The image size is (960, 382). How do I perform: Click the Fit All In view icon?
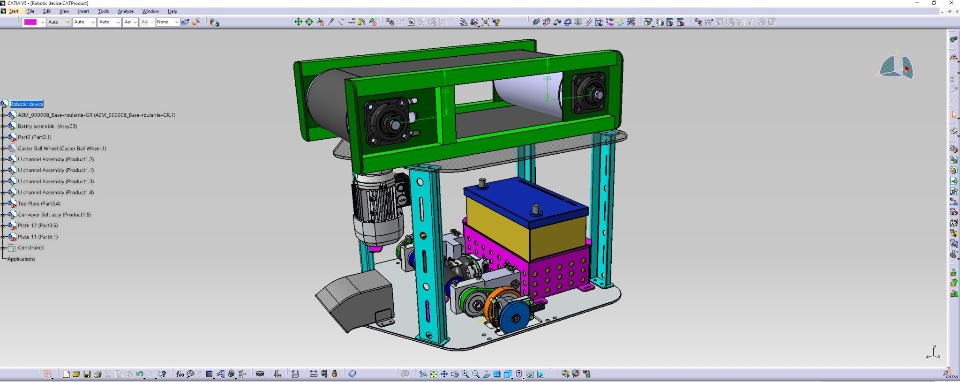433,373
